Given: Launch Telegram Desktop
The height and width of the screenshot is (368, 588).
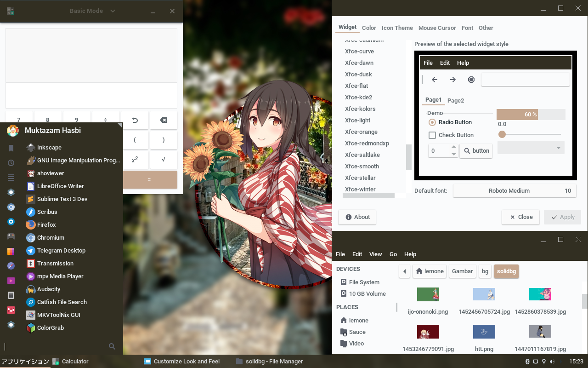Looking at the screenshot, I should pyautogui.click(x=73, y=251).
